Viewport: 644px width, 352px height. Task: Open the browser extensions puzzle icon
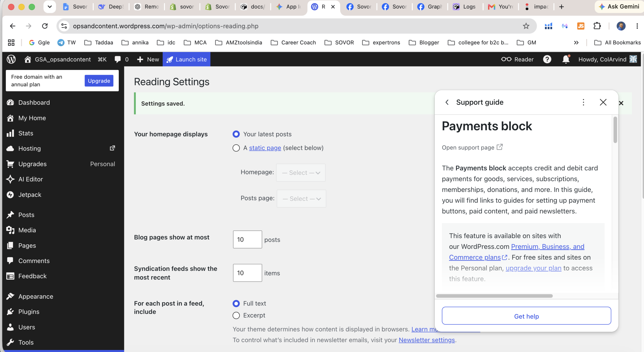point(597,26)
